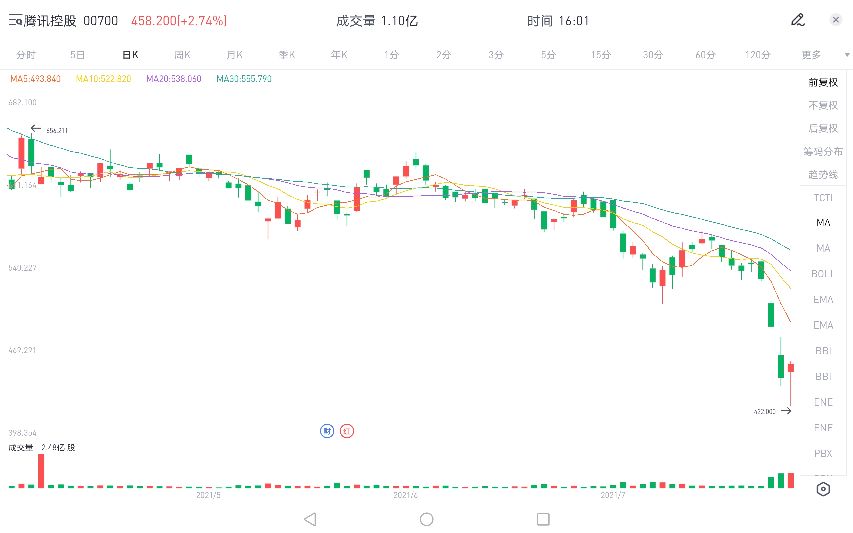Screen dimensions: 853x533
Task: Switch to the 3分 minute chart
Action: 496,55
